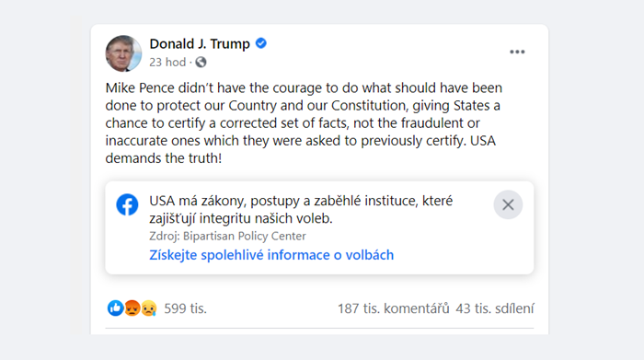Click the crying face reaction icon

tap(149, 308)
